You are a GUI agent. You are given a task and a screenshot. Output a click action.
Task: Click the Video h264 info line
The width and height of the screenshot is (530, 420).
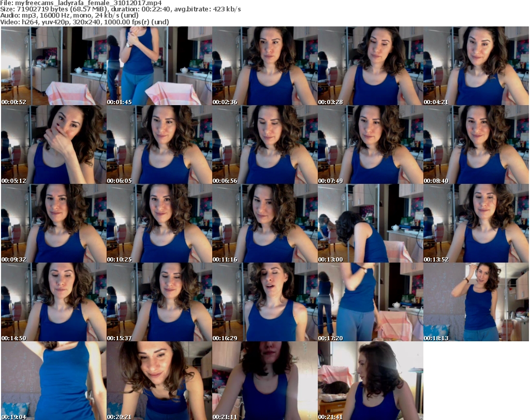pyautogui.click(x=84, y=22)
